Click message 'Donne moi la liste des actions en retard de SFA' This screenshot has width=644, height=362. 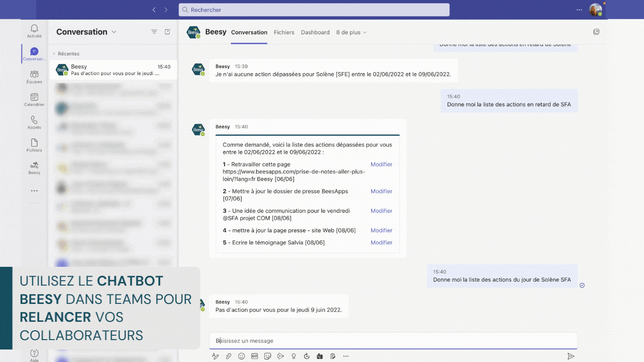(x=509, y=105)
